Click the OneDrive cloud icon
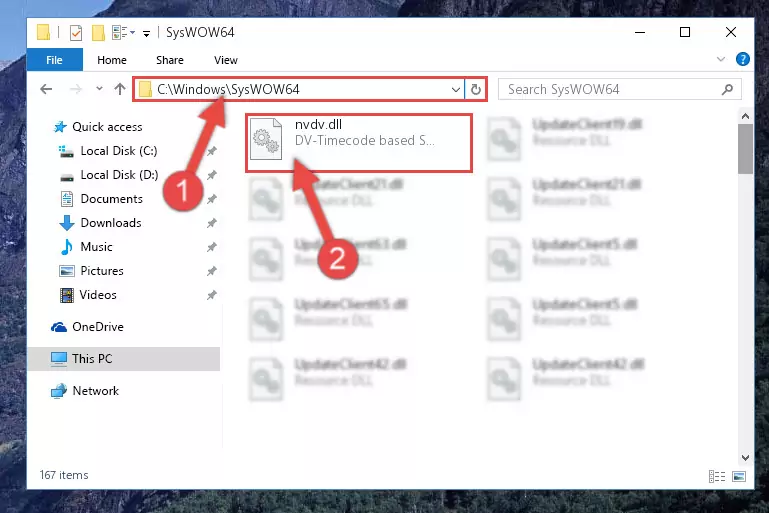This screenshot has height=513, width=769. coord(59,327)
